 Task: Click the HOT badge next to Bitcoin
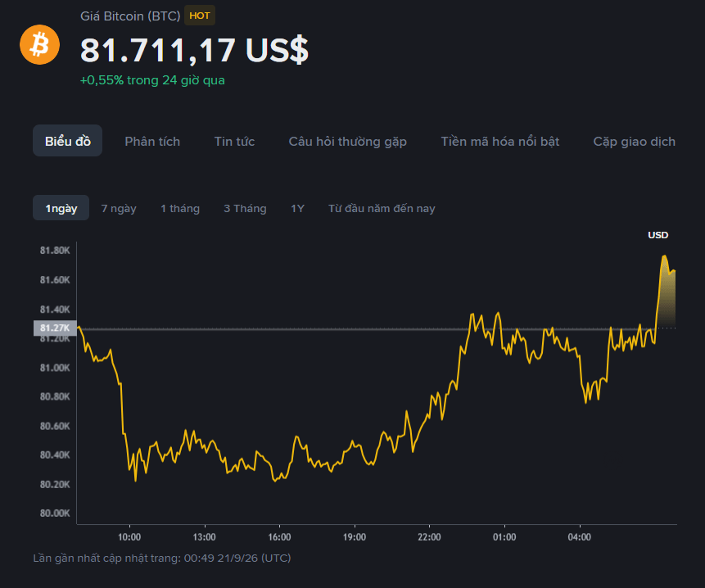[200, 16]
